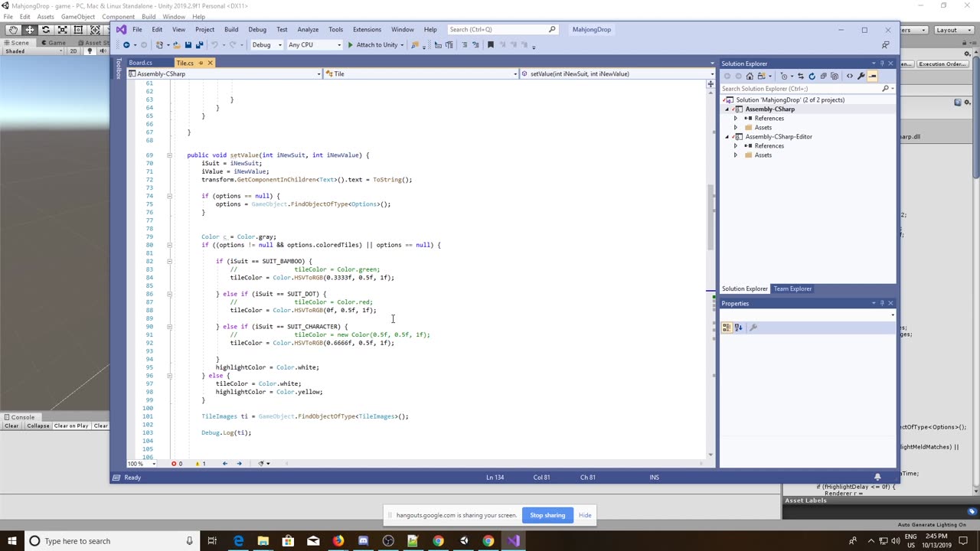This screenshot has width=980, height=551.
Task: Open the File menu in Visual Studio
Action: pyautogui.click(x=137, y=29)
